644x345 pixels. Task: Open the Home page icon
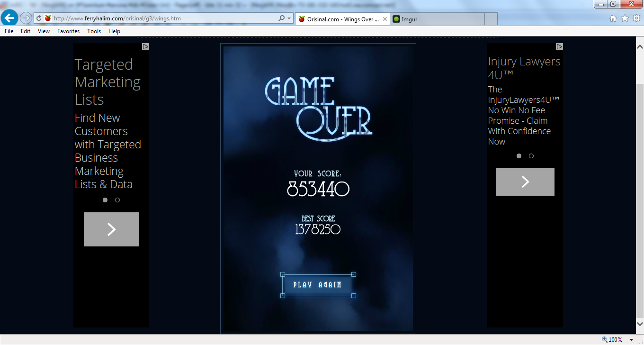tap(613, 18)
